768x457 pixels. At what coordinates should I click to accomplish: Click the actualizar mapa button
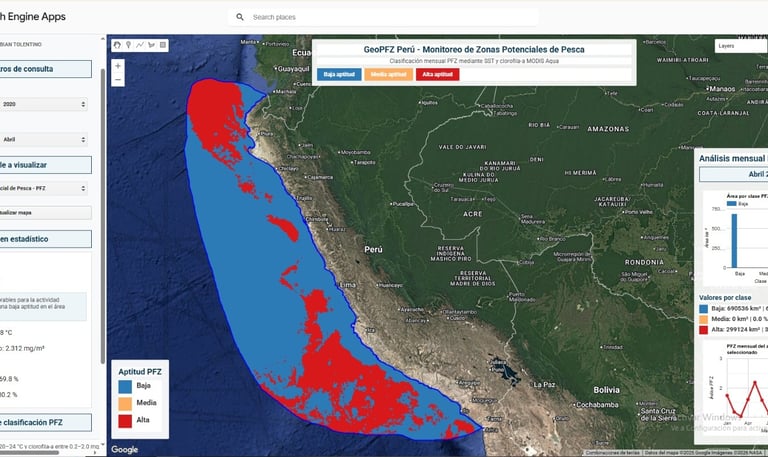pos(46,213)
